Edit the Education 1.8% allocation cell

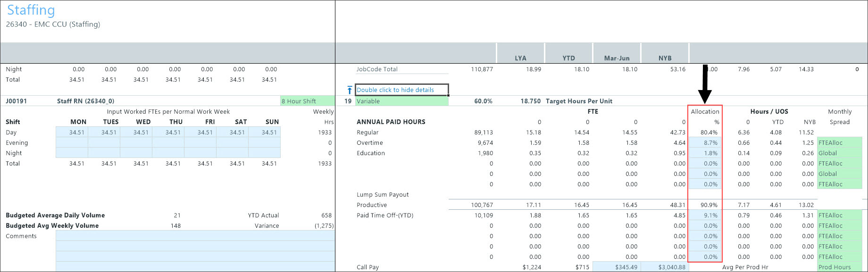click(705, 153)
